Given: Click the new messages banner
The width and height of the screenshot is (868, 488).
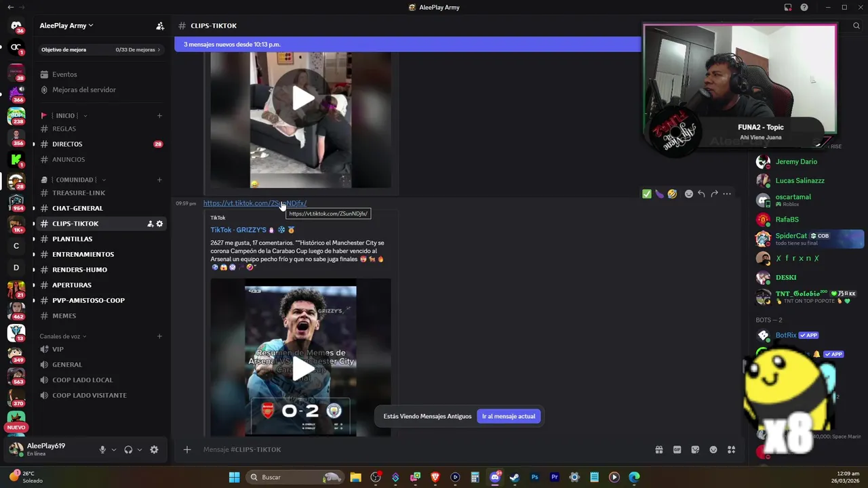Looking at the screenshot, I should (x=408, y=44).
